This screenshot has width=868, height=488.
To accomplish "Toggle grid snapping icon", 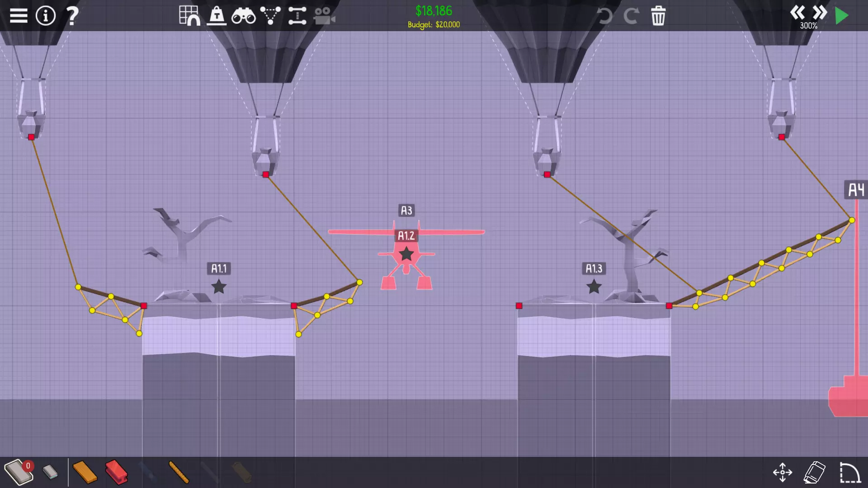I will 189,16.
